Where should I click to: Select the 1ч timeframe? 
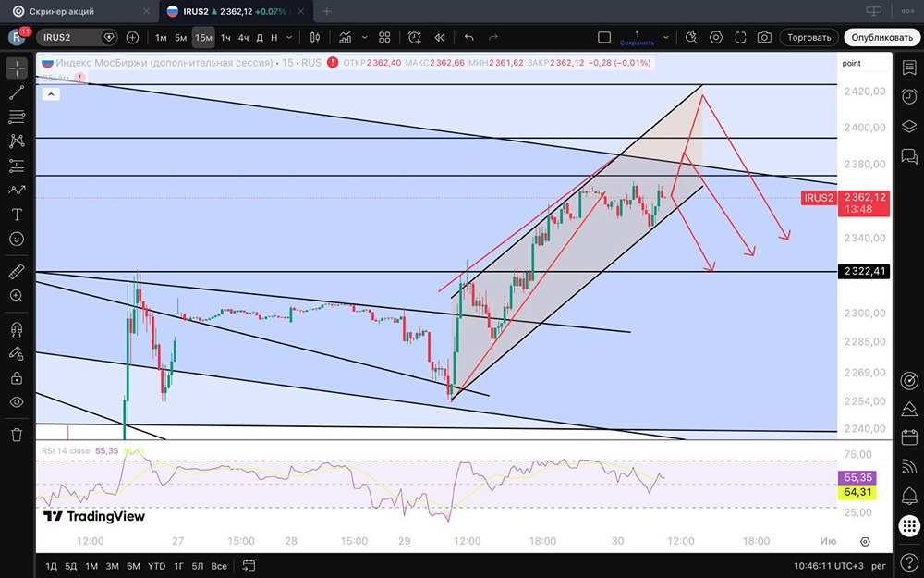pyautogui.click(x=225, y=37)
